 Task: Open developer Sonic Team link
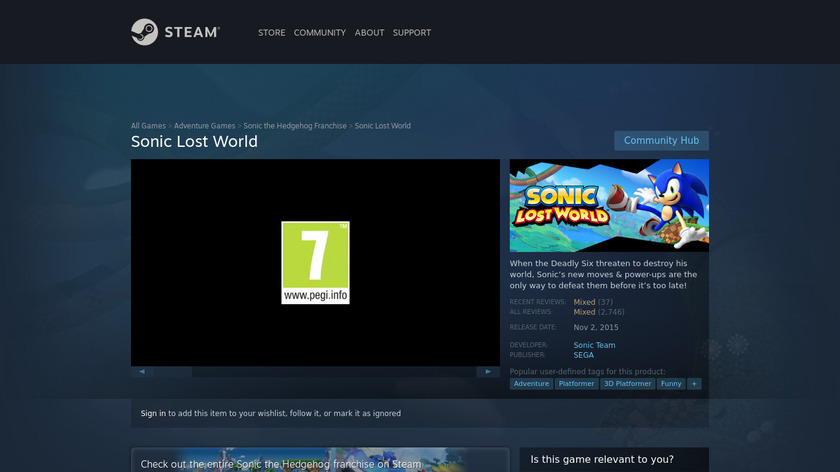(x=594, y=345)
